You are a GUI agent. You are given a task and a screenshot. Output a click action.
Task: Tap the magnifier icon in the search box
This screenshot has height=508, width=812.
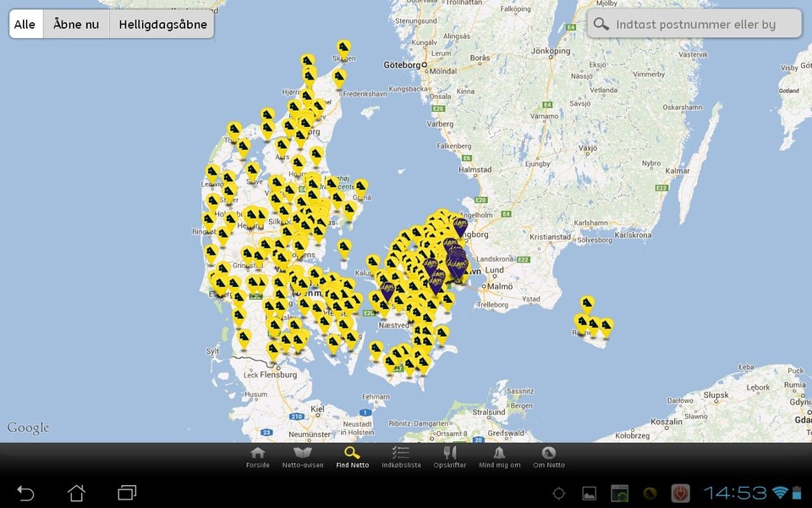tap(601, 24)
